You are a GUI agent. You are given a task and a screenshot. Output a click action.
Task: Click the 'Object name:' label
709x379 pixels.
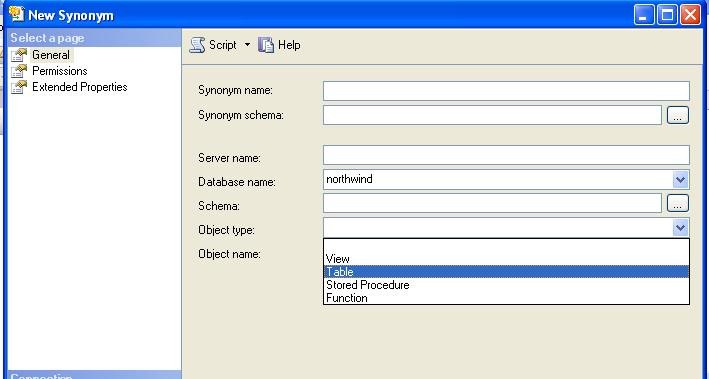[x=229, y=254]
